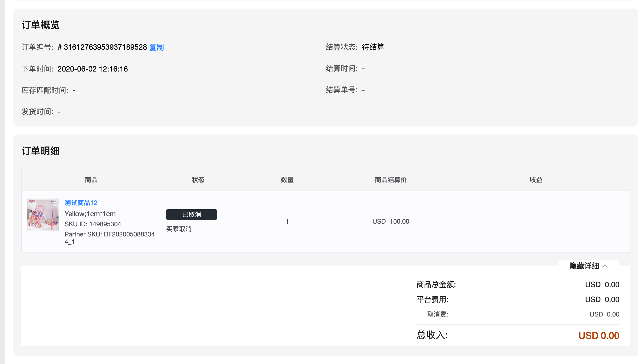Select the SKU ID 149895304 text

tap(93, 224)
